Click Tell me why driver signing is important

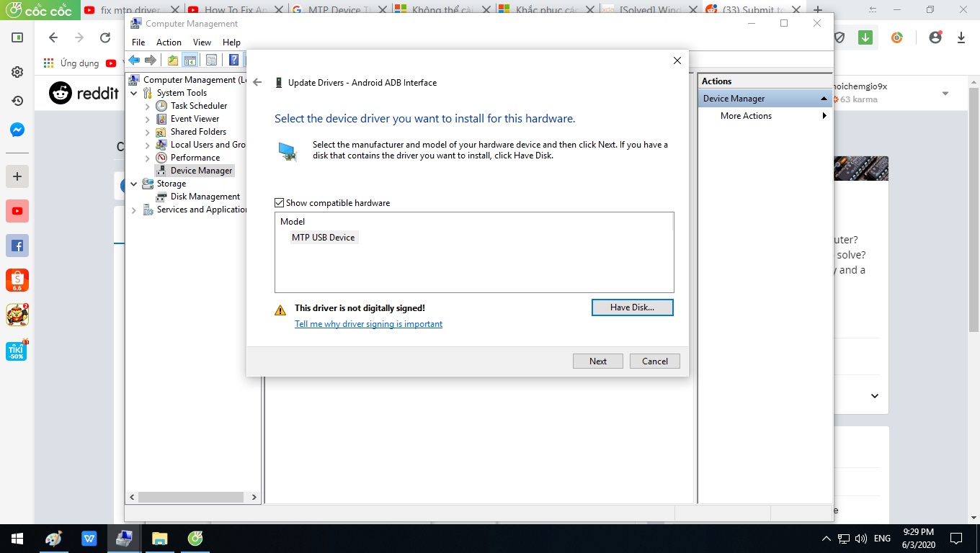coord(368,324)
